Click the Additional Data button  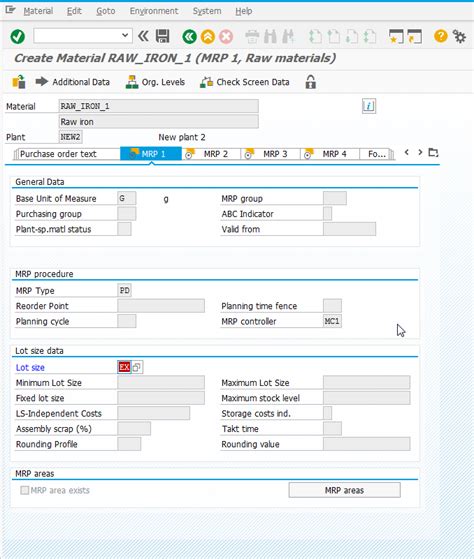pos(72,82)
